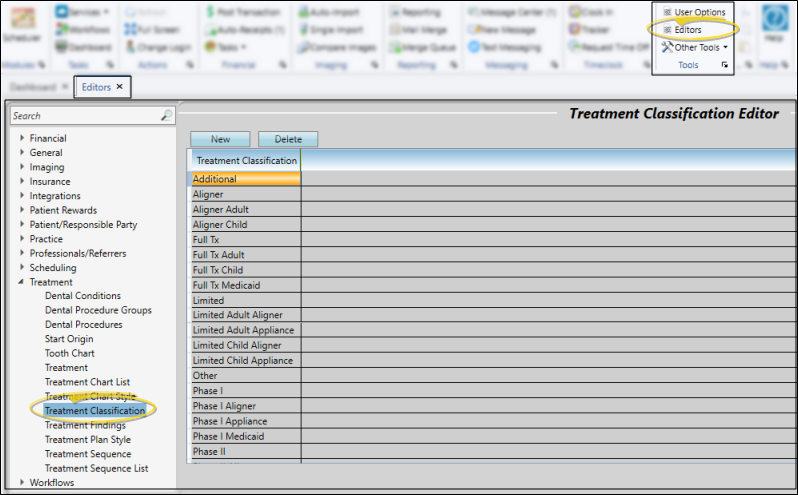Click the New button

tap(220, 140)
